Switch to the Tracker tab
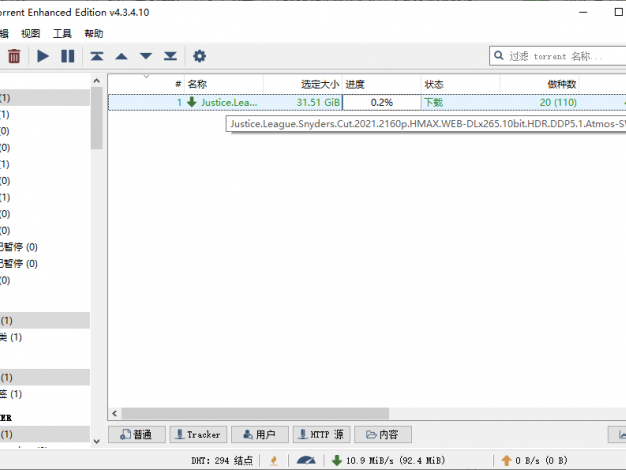Viewport: 626px width, 470px height. click(198, 434)
